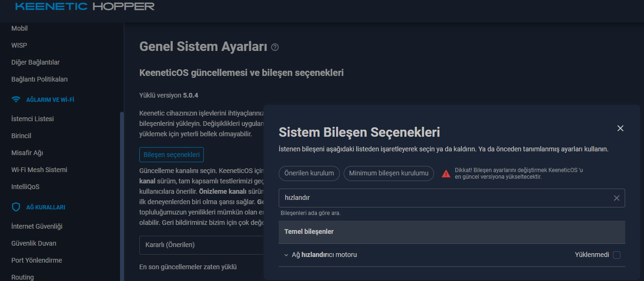
Task: Click the Yüklenmedi status text
Action: point(592,255)
